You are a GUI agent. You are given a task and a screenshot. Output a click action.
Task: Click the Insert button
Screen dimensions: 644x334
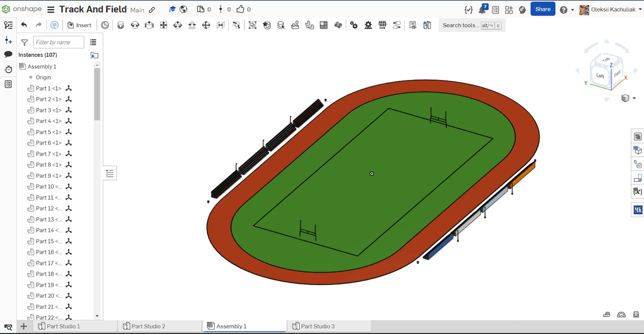(x=79, y=25)
